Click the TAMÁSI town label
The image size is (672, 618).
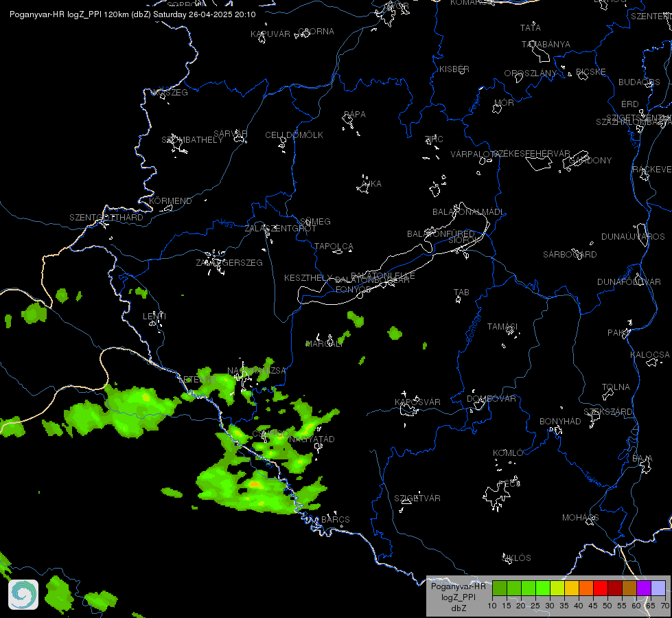point(502,327)
